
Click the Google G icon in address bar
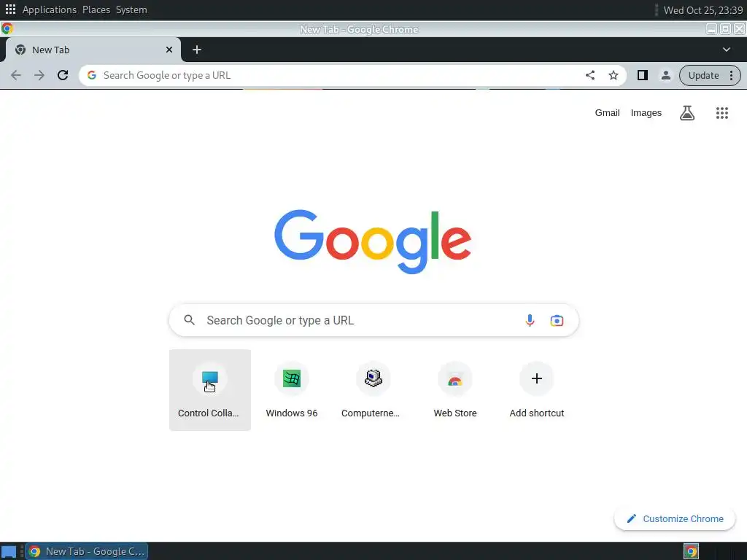coord(92,75)
